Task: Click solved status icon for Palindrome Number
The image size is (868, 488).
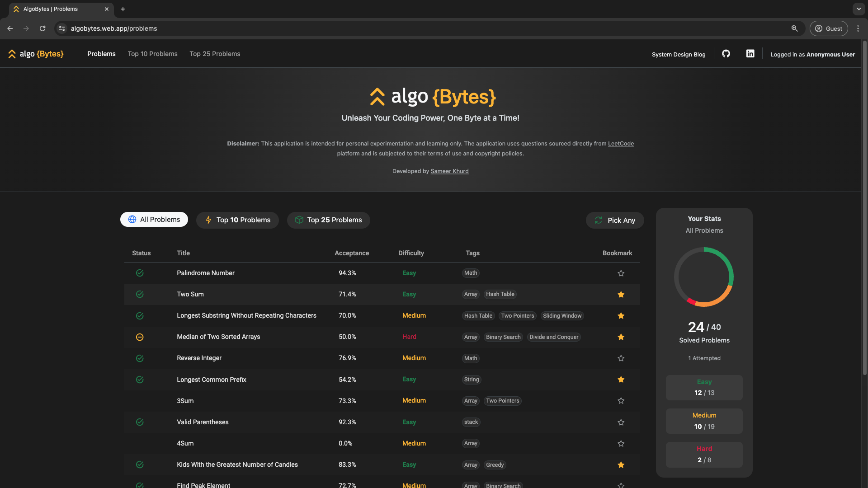Action: click(140, 273)
